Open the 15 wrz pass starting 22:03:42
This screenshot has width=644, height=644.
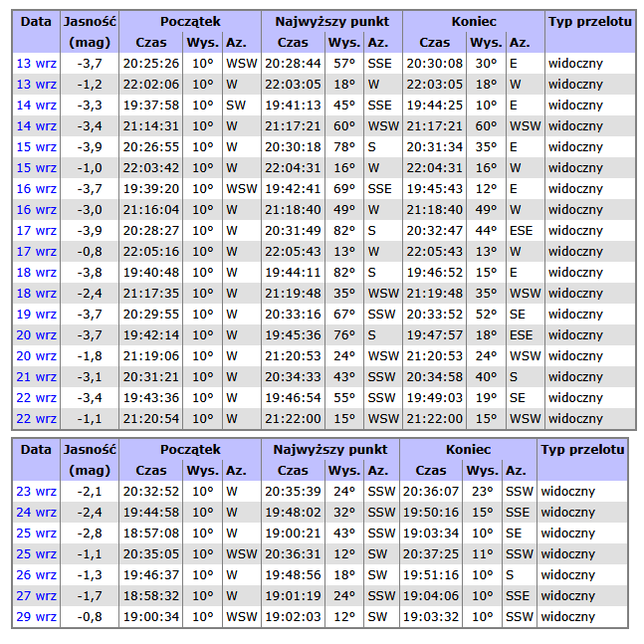[x=36, y=168]
